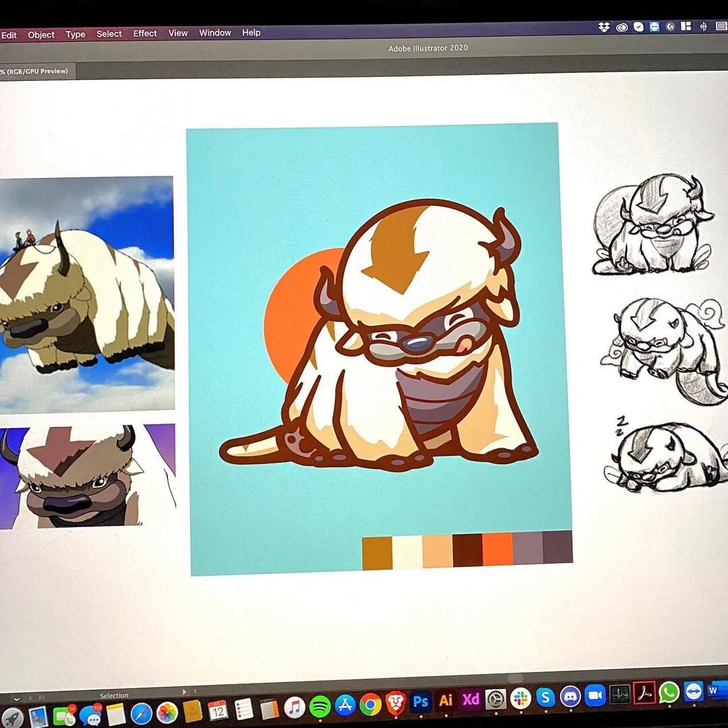Open Launchpad from the dock
Viewport: 728px width, 728px height.
pyautogui.click(x=13, y=719)
